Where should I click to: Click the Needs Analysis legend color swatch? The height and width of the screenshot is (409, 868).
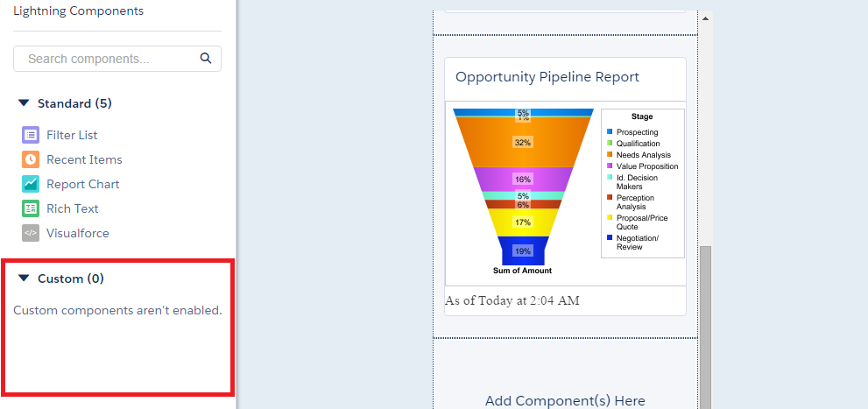(x=610, y=155)
